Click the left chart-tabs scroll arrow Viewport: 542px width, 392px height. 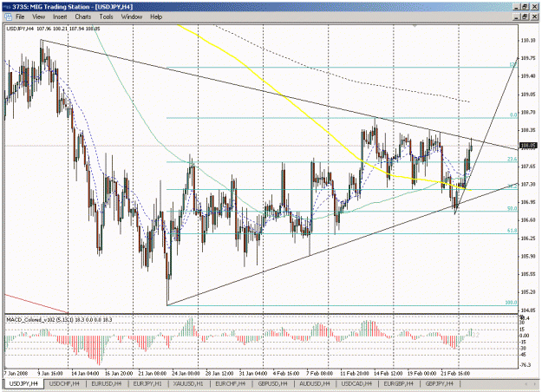(x=526, y=384)
